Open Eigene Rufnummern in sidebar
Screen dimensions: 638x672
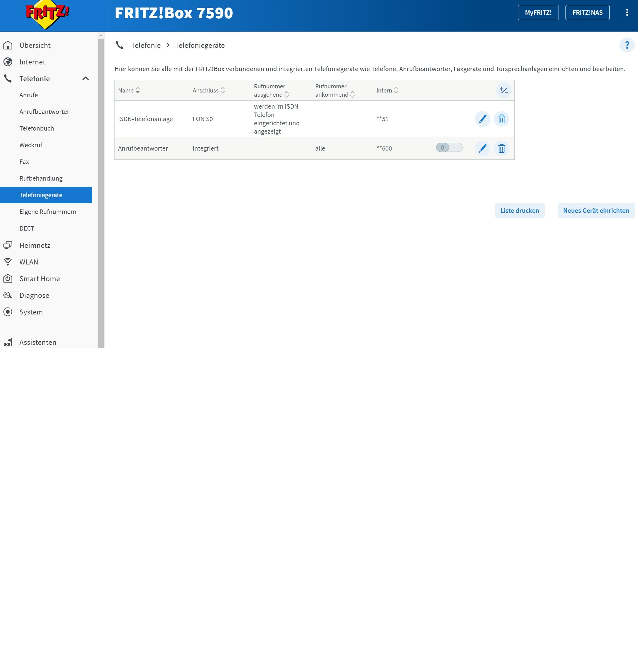pyautogui.click(x=48, y=212)
